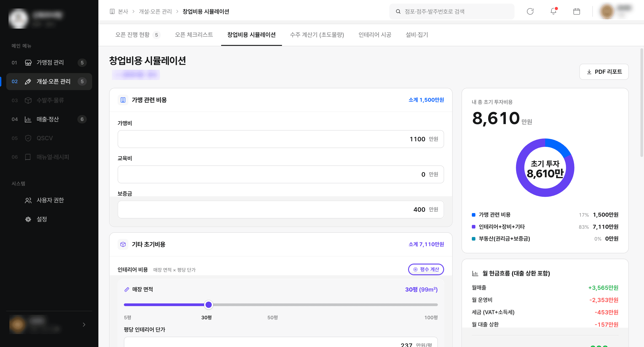Click the search magnifier icon
Screen dimensions: 644x347
click(398, 11)
